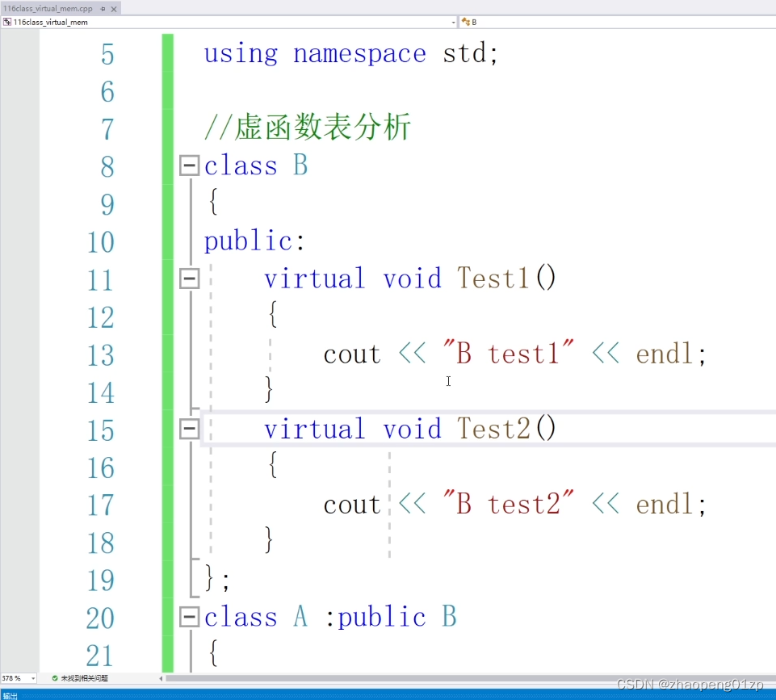Collapse the class A block at line 20
Viewport: 776px width, 700px height.
(188, 617)
